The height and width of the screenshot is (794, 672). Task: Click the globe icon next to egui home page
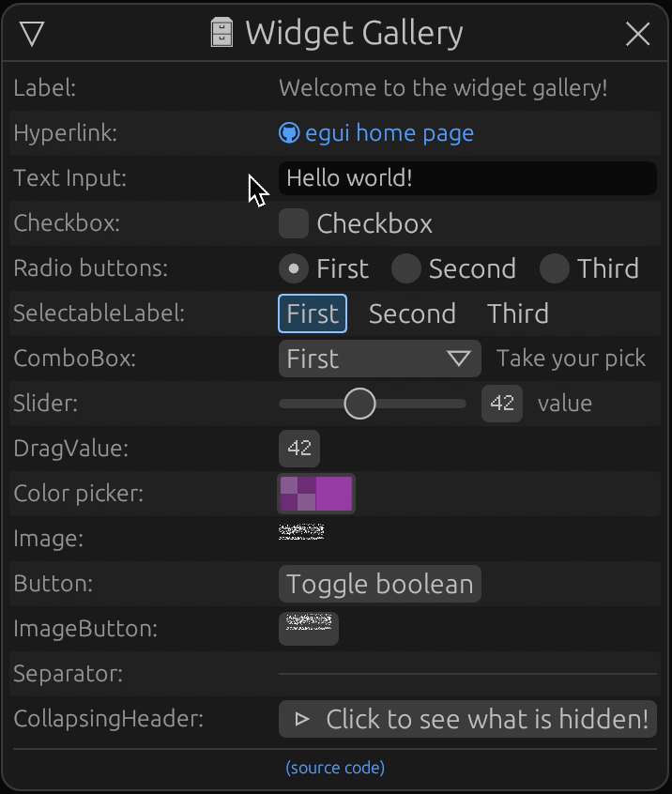click(290, 132)
